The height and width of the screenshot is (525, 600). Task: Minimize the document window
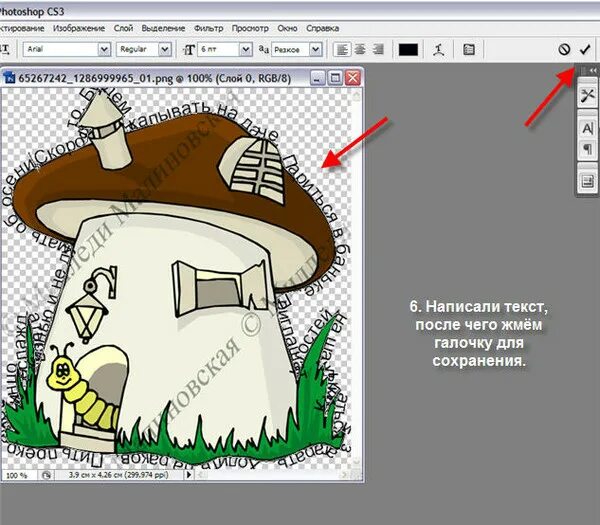coord(317,78)
